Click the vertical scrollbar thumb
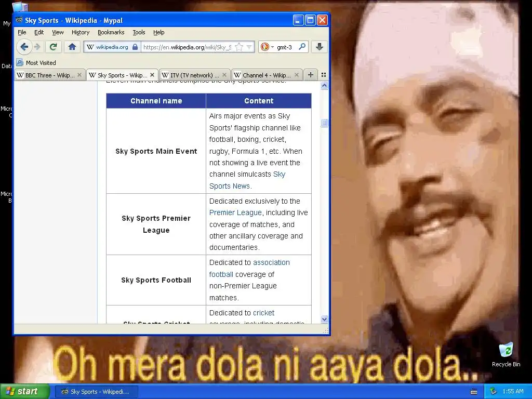The height and width of the screenshot is (399, 532). (324, 123)
